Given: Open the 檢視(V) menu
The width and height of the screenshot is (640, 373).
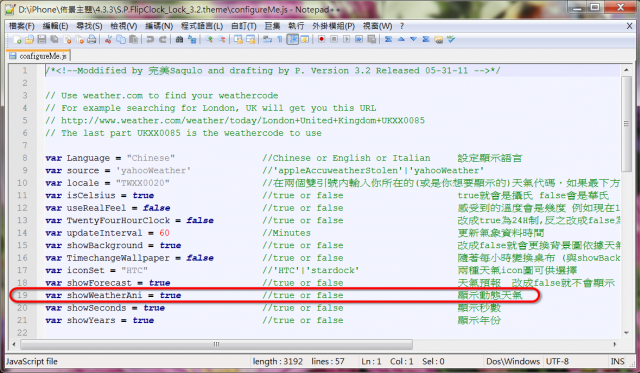Looking at the screenshot, I should [123, 26].
